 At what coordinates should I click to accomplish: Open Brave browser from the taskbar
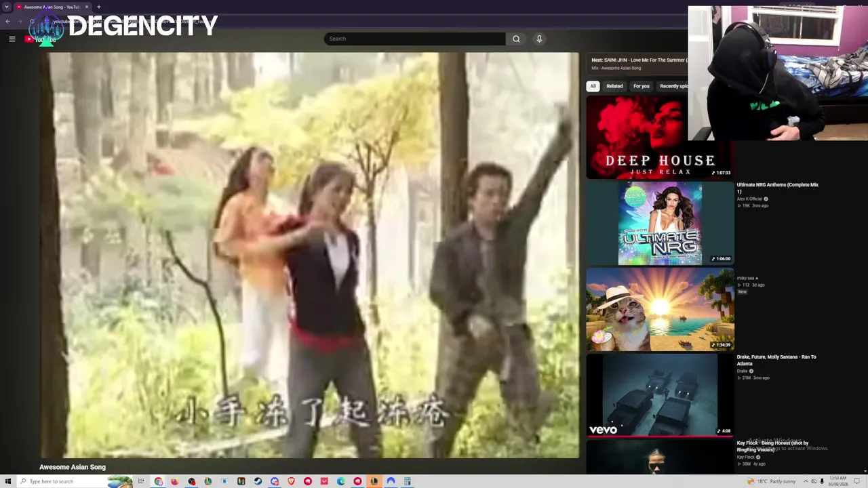(291, 481)
